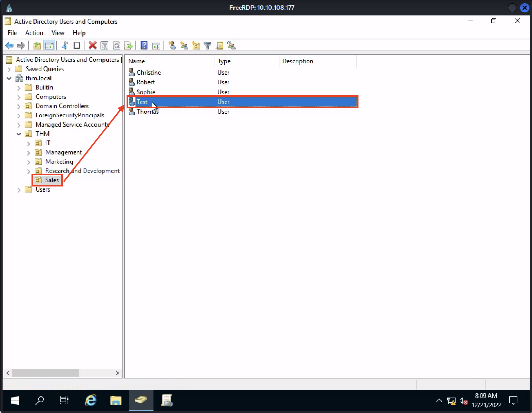Show hidden system tray icons
The width and height of the screenshot is (532, 413).
coord(439,401)
